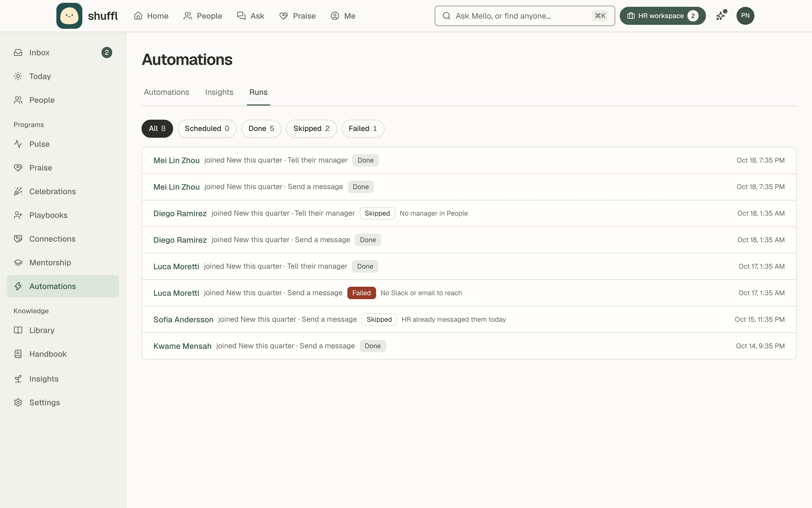Click the Celebrations party popper icon
Viewport: 812px width, 508px height.
pos(18,191)
